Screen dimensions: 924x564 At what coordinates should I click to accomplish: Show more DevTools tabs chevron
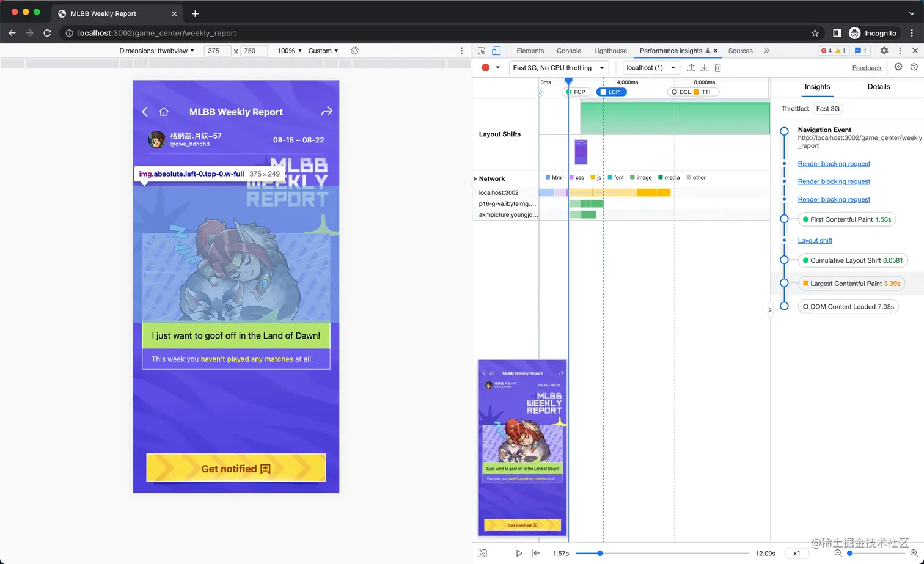(x=766, y=51)
